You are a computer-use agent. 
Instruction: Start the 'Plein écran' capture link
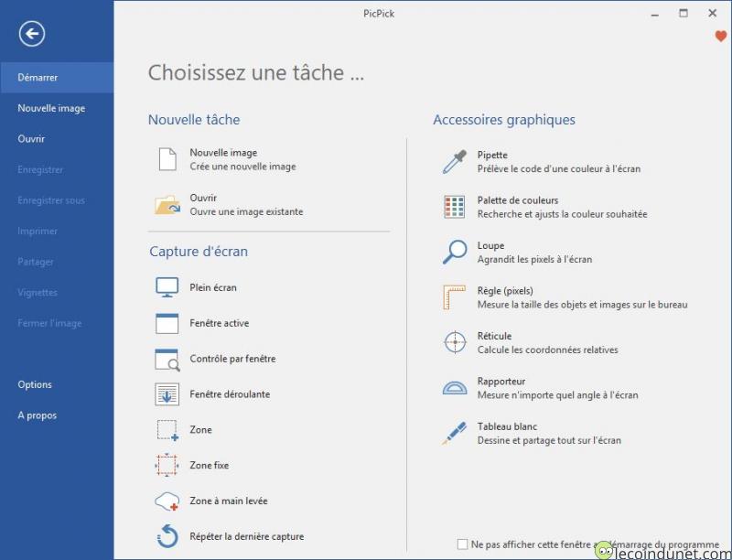point(213,287)
